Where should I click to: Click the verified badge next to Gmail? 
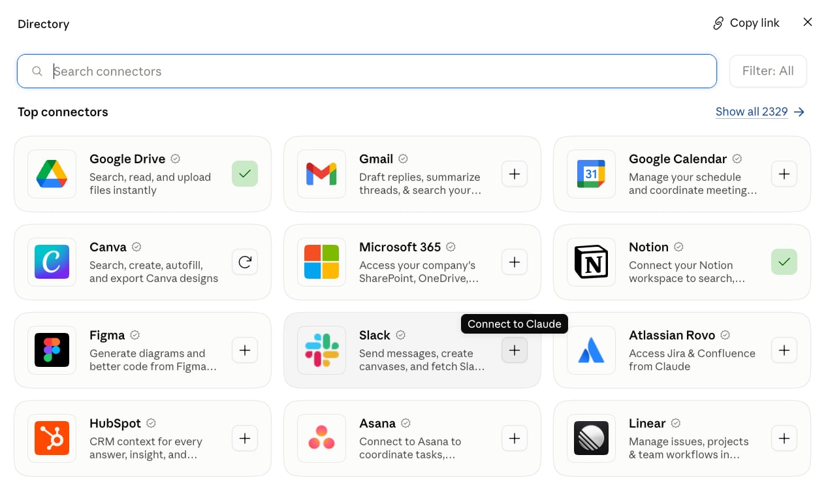pos(403,159)
